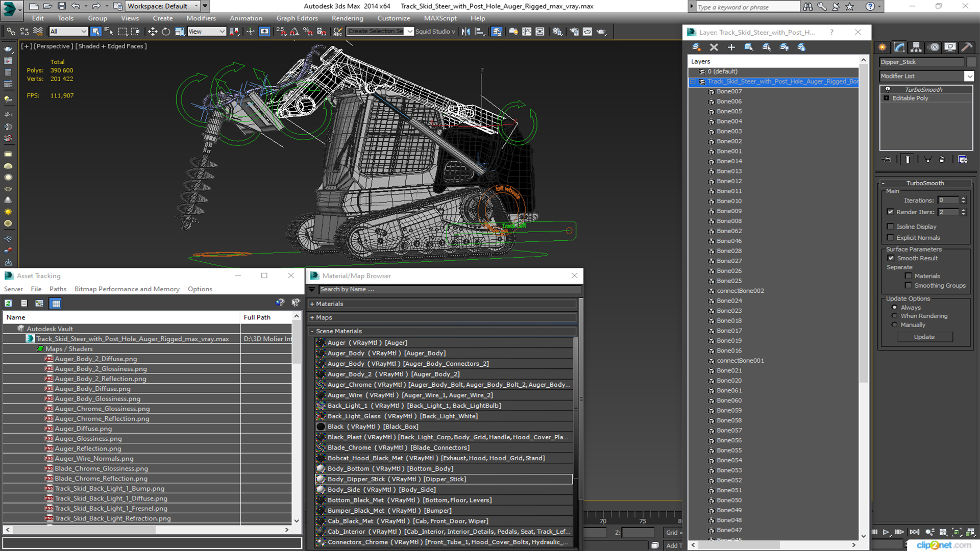This screenshot has height=551, width=980.
Task: Open the Graph Editors menu
Action: coord(297,18)
